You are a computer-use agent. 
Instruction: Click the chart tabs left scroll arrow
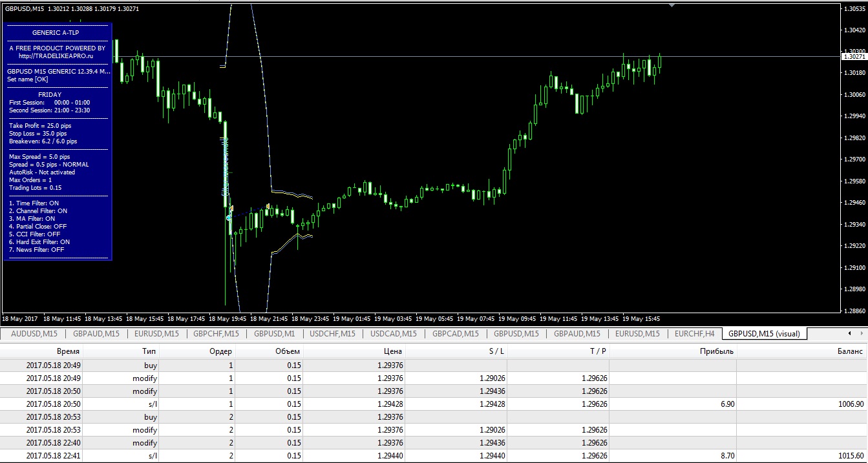849,334
